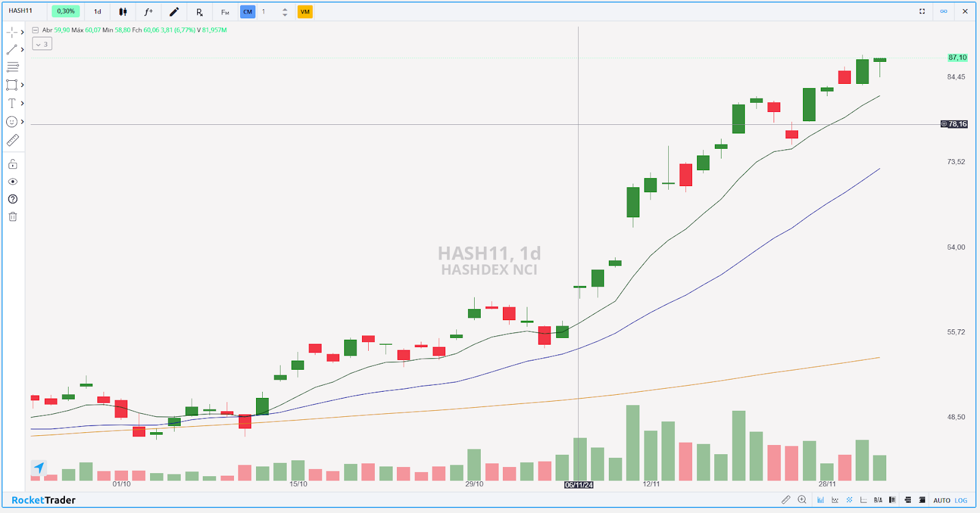The image size is (980, 513).
Task: Toggle the dotted chart icon
Action: click(835, 500)
